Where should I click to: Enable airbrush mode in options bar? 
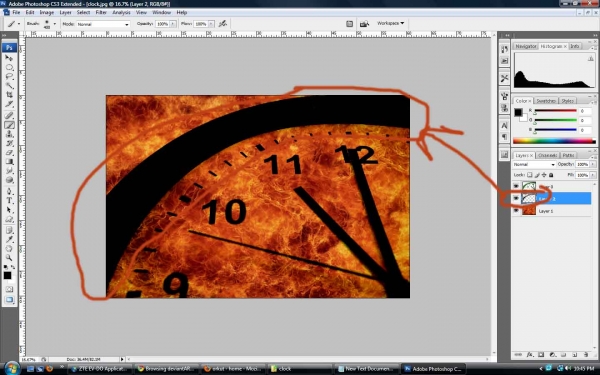(223, 24)
